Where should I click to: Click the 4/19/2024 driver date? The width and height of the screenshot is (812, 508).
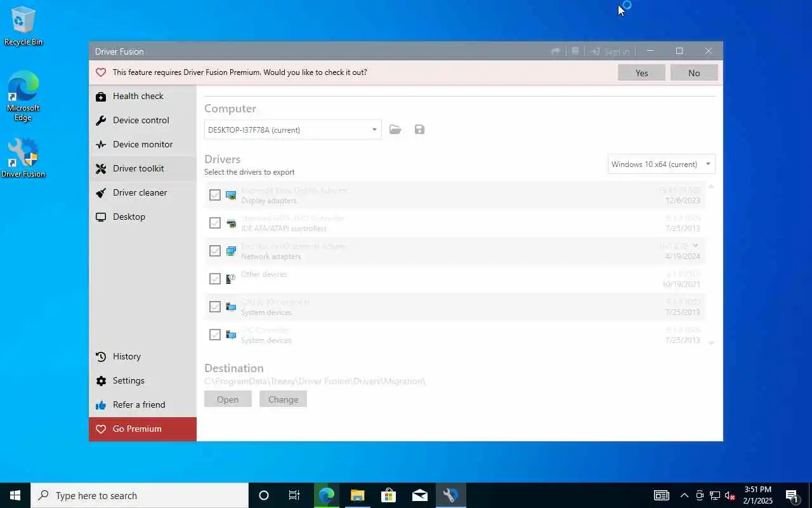click(x=683, y=257)
